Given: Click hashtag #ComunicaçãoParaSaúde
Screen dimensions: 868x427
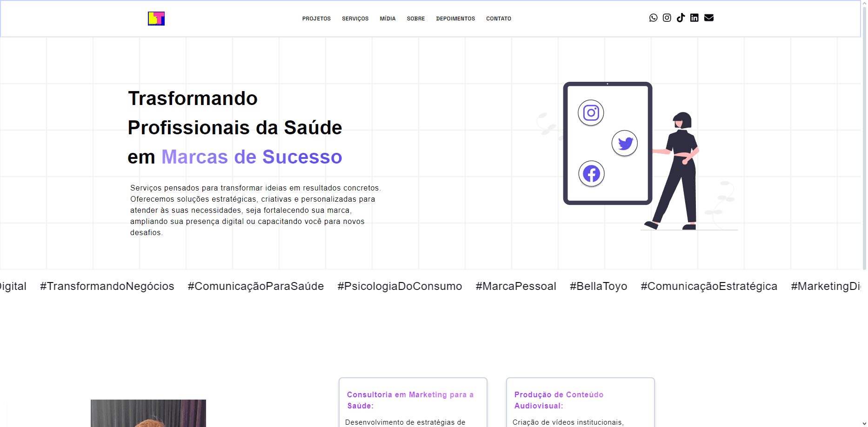Looking at the screenshot, I should [x=256, y=286].
